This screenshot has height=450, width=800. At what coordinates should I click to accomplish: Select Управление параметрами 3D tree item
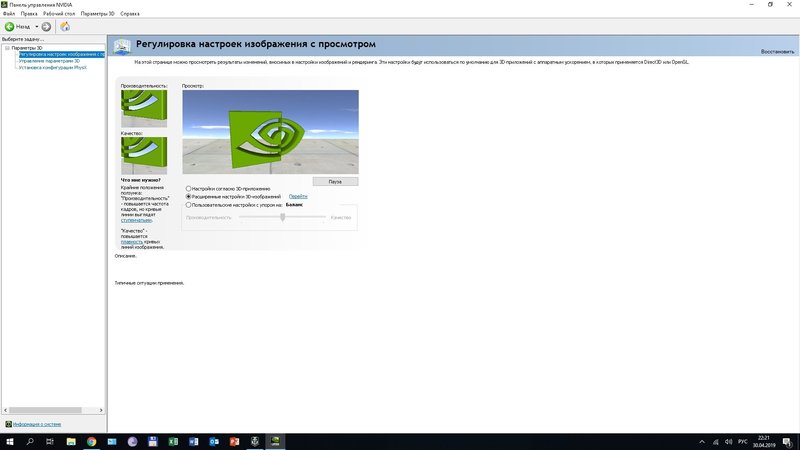click(49, 61)
